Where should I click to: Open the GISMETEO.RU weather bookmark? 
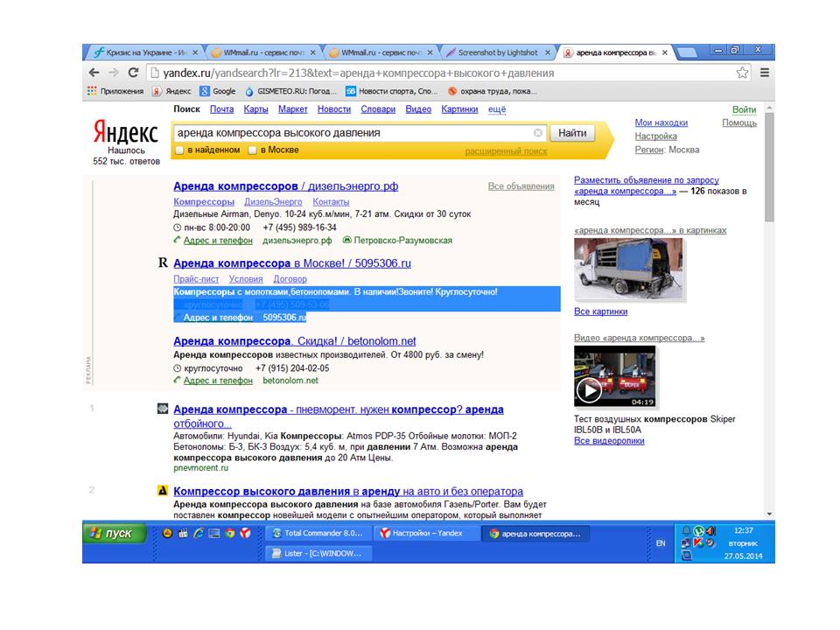pyautogui.click(x=290, y=91)
